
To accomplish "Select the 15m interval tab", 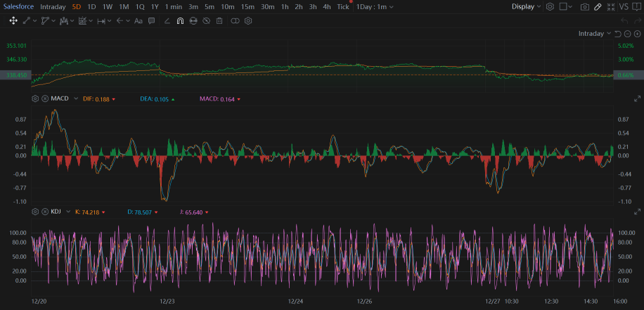I will coord(247,6).
